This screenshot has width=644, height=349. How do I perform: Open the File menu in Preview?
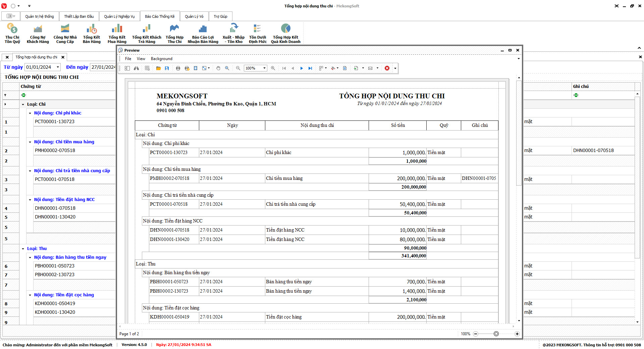128,59
